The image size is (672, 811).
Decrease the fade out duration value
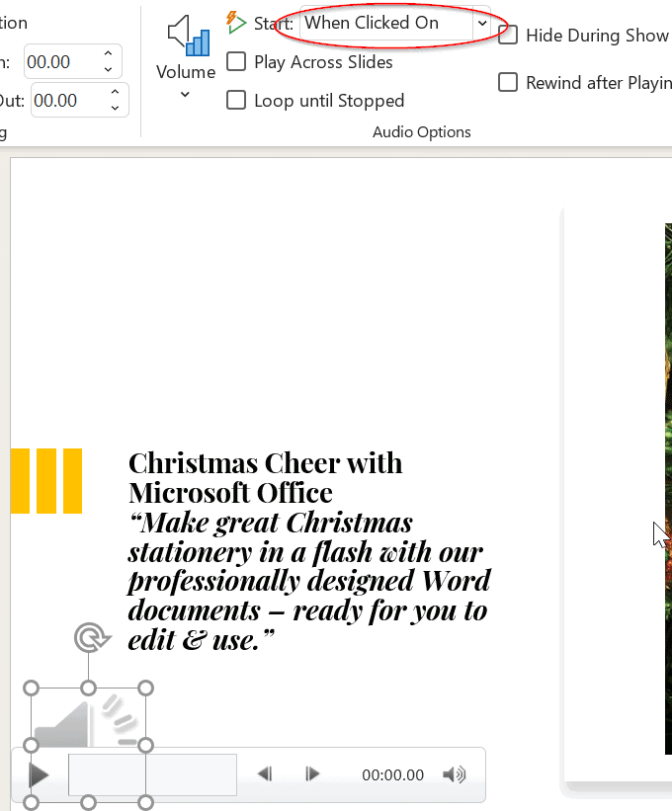coord(115,107)
